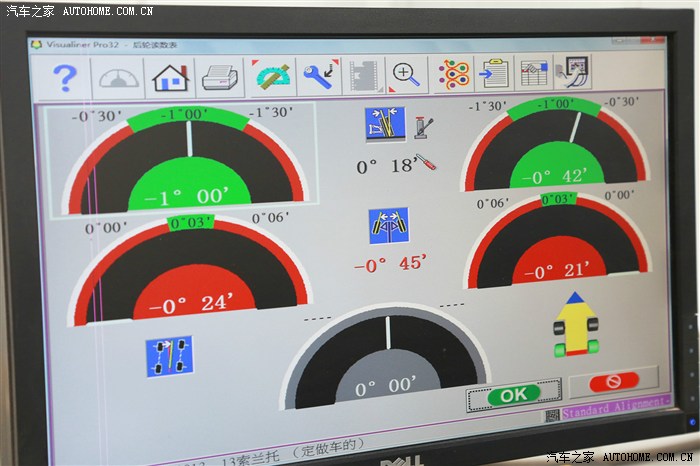Print the alignment readings
This screenshot has height=466, width=700.
click(217, 76)
